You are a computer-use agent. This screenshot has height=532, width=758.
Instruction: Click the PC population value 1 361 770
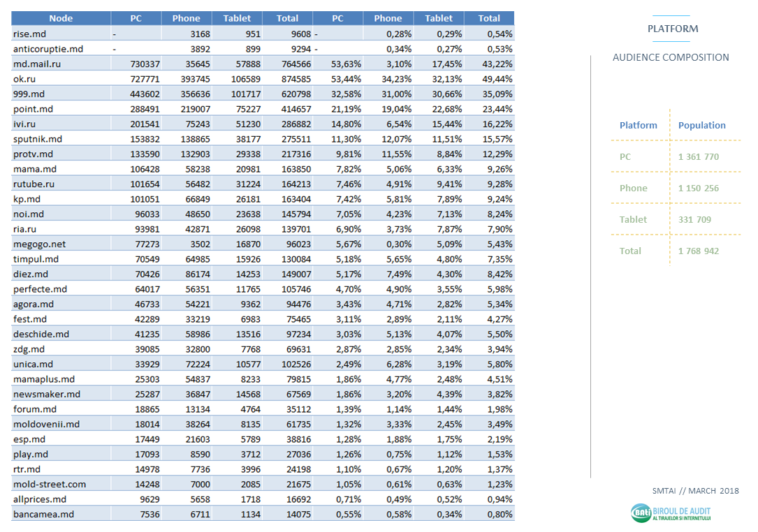pos(698,157)
